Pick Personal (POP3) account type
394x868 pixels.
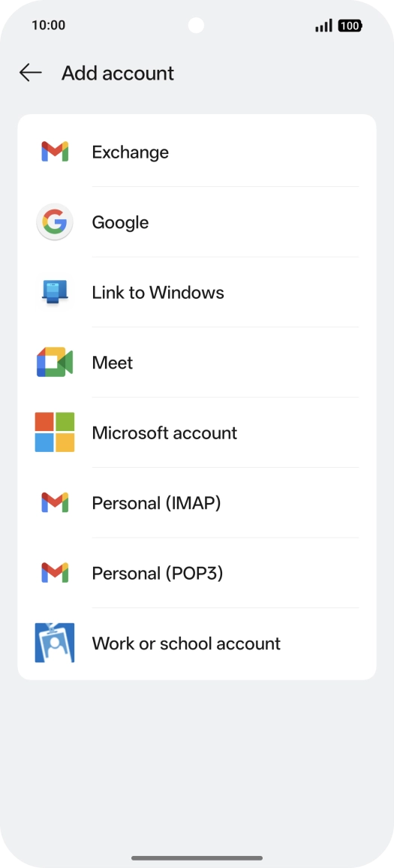tap(197, 573)
